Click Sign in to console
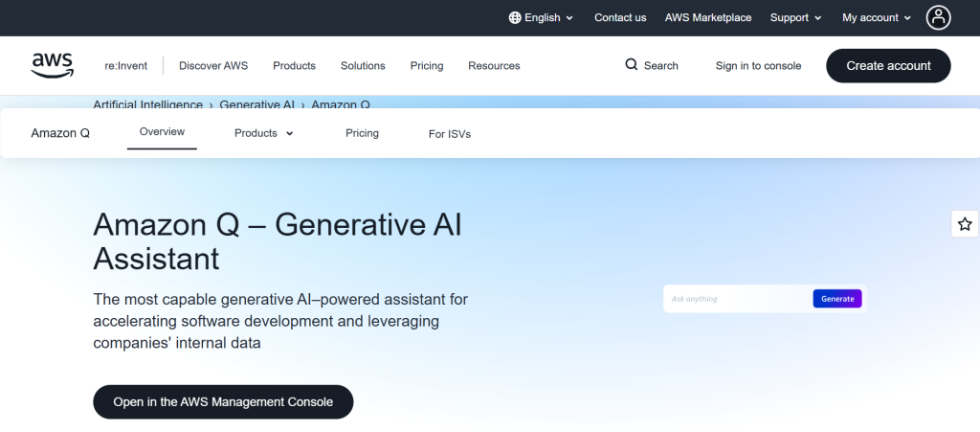980x432 pixels. pos(758,66)
